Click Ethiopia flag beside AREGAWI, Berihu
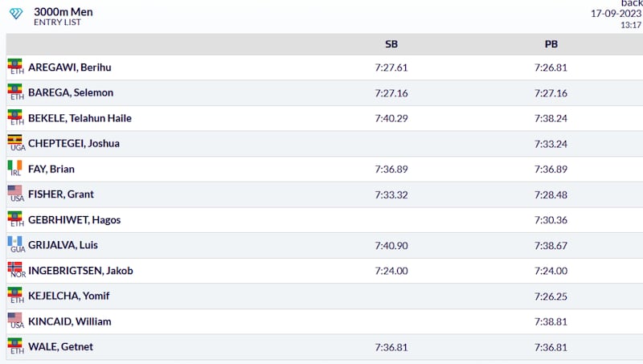The height and width of the screenshot is (364, 643). coord(14,64)
